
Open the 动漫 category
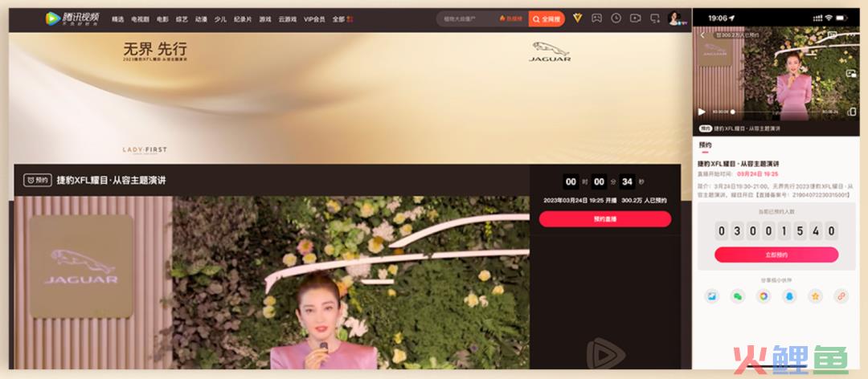pyautogui.click(x=201, y=18)
